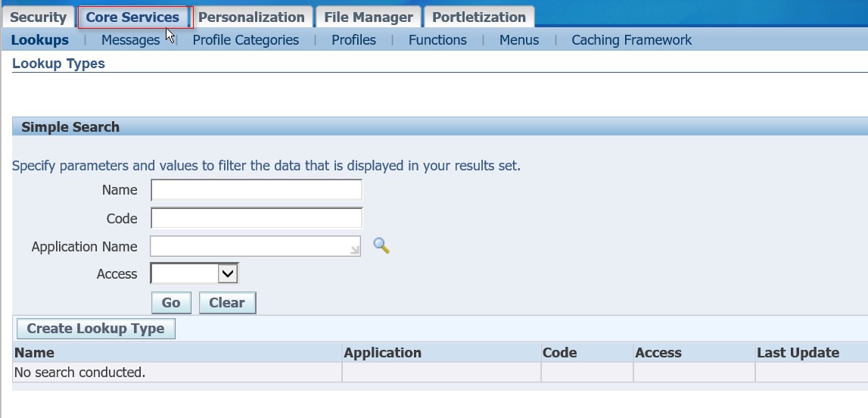Open the Personalization tab
Screen dimensions: 868x418
[251, 17]
